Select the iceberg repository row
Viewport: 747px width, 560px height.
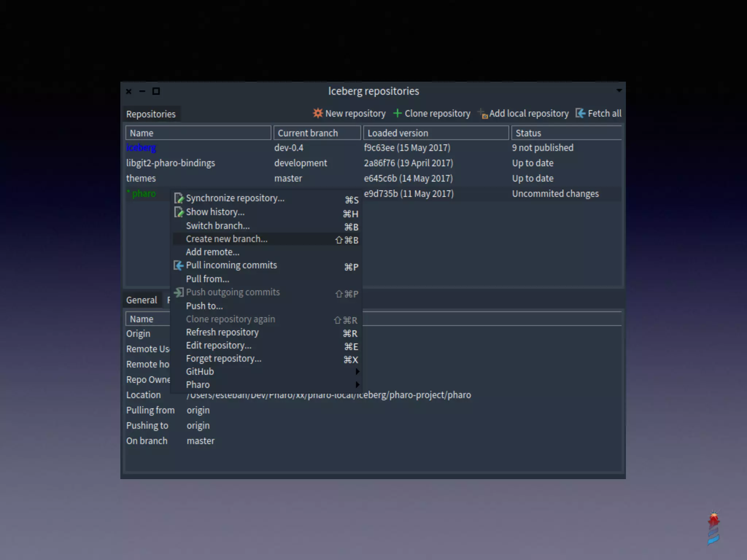coord(141,148)
